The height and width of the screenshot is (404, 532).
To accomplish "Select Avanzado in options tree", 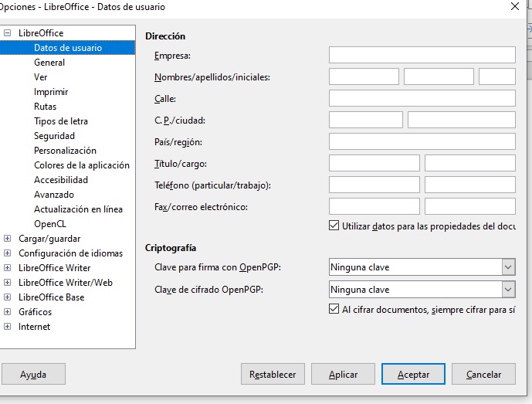I will (x=54, y=195).
